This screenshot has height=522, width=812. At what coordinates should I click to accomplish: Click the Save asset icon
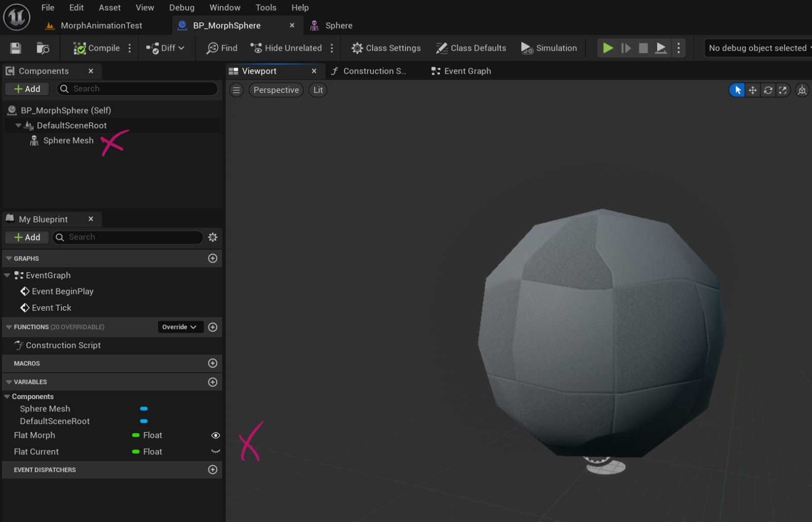pyautogui.click(x=15, y=48)
